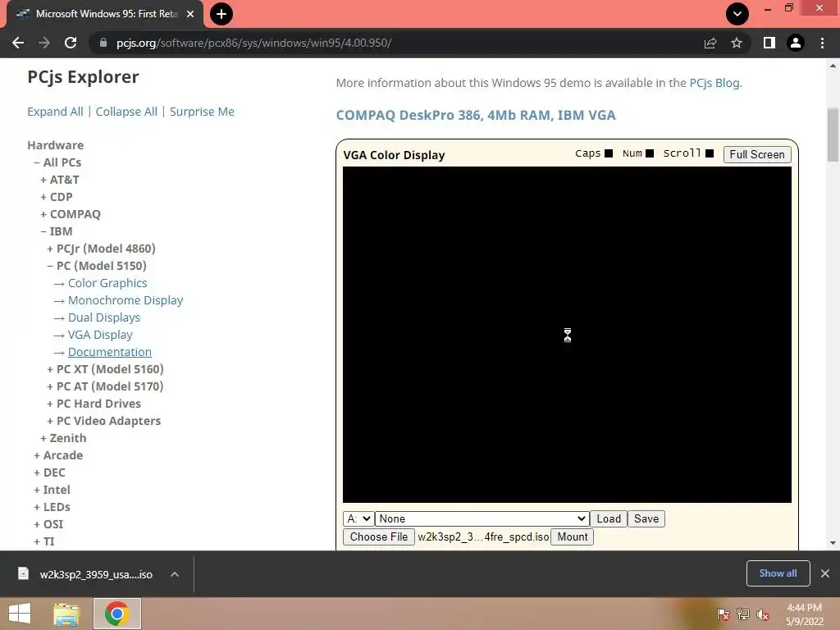Click Collapse All link
Image resolution: width=840 pixels, height=630 pixels.
tap(126, 112)
